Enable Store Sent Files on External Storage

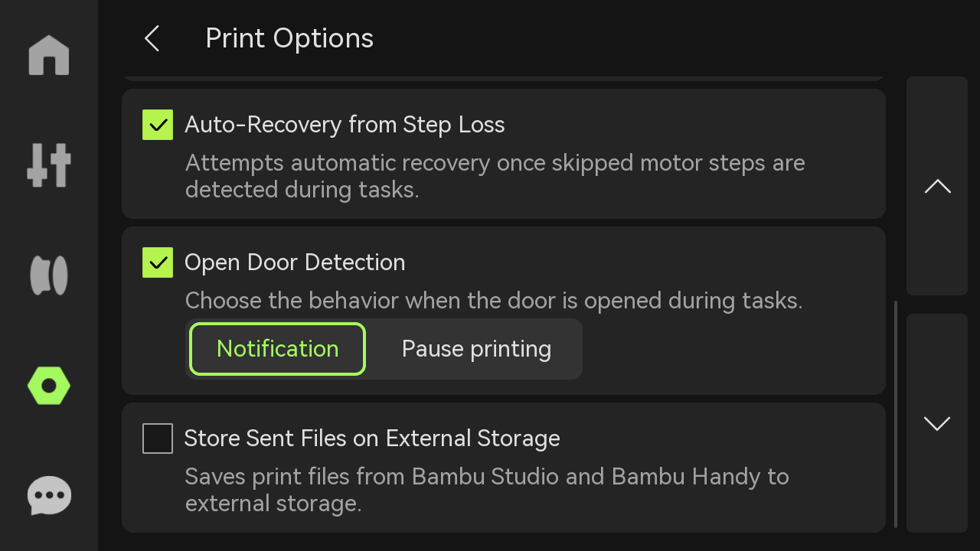click(158, 439)
